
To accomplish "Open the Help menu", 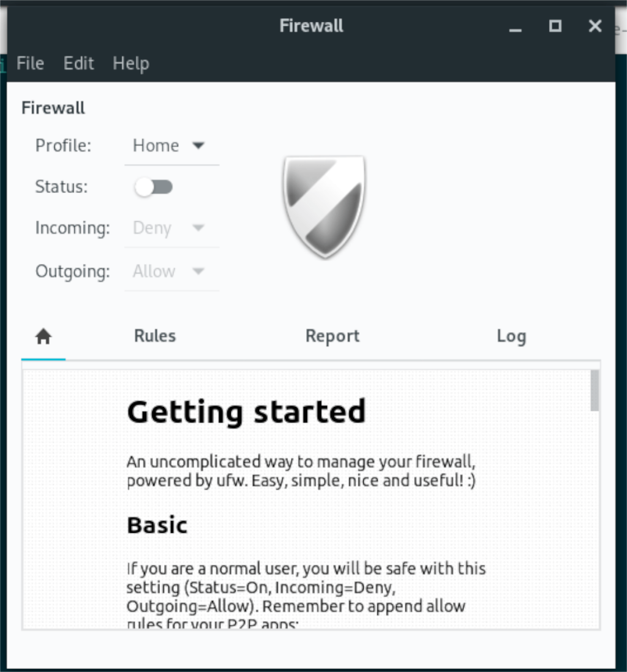I will [130, 63].
